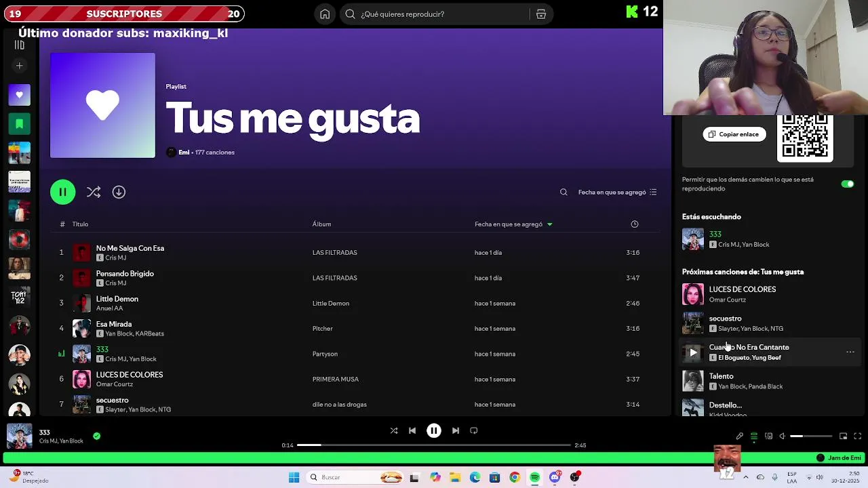868x488 pixels.
Task: Open the PRIMERA MUSA album link
Action: coord(335,380)
